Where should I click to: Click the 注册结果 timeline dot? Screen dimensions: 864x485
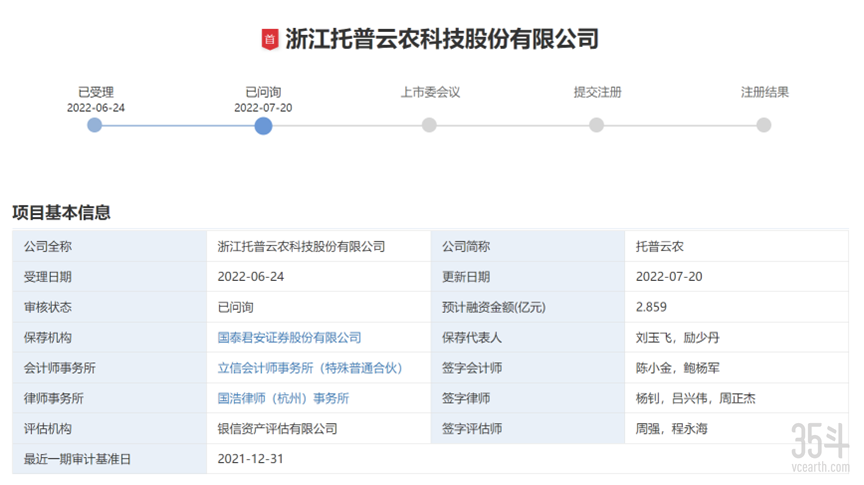pyautogui.click(x=764, y=125)
